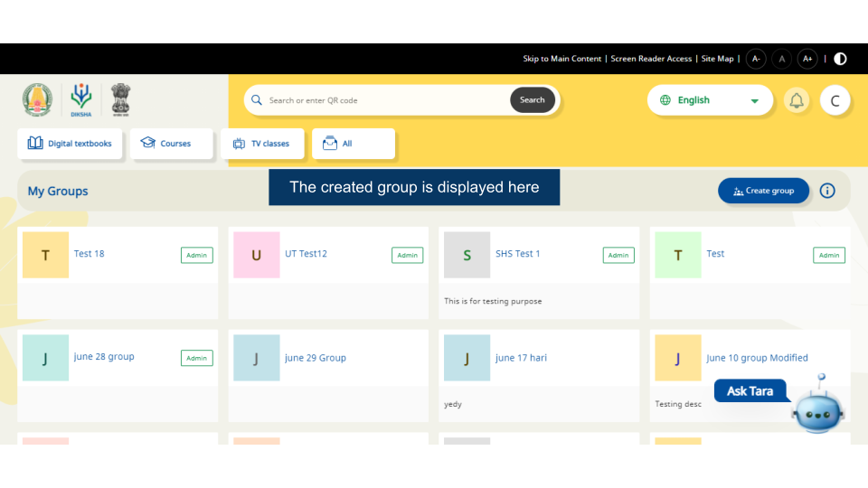Open the Site Map link

click(x=717, y=59)
